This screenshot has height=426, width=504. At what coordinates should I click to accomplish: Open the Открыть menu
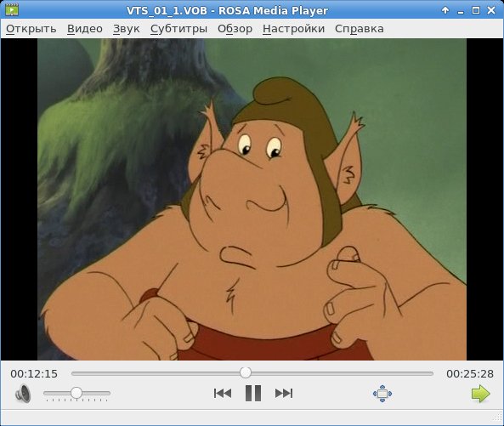tap(31, 29)
